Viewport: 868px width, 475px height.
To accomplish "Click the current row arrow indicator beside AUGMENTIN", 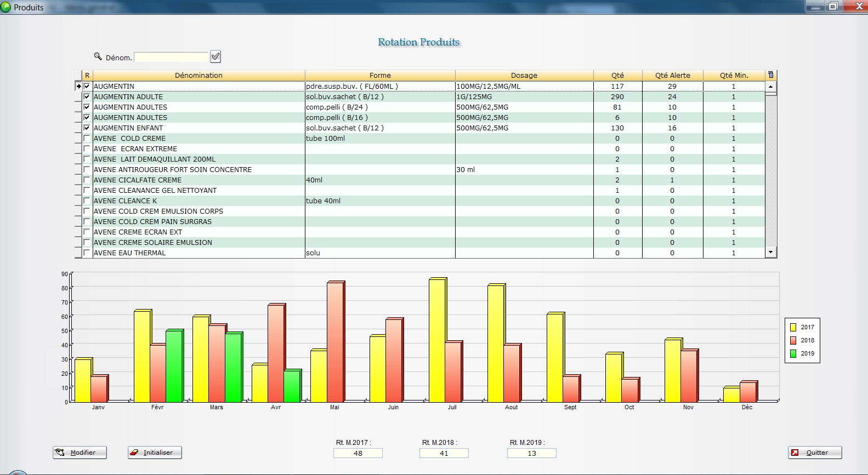I will (x=78, y=86).
